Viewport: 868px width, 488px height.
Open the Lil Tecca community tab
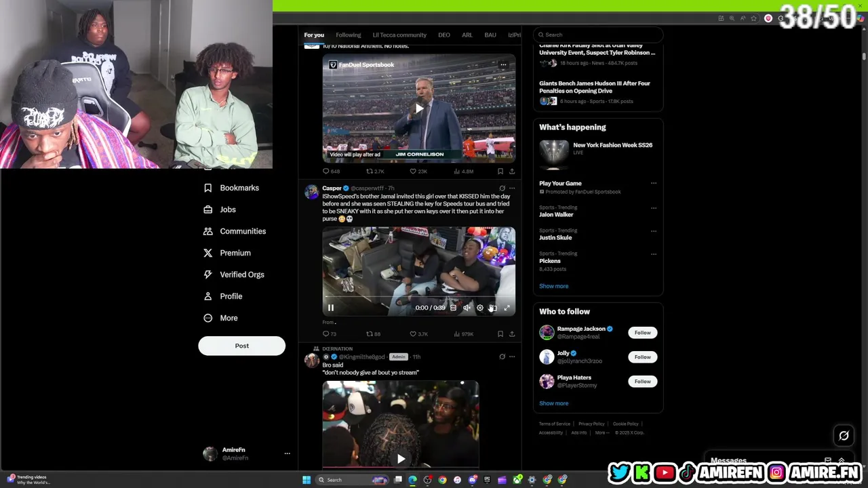click(399, 35)
